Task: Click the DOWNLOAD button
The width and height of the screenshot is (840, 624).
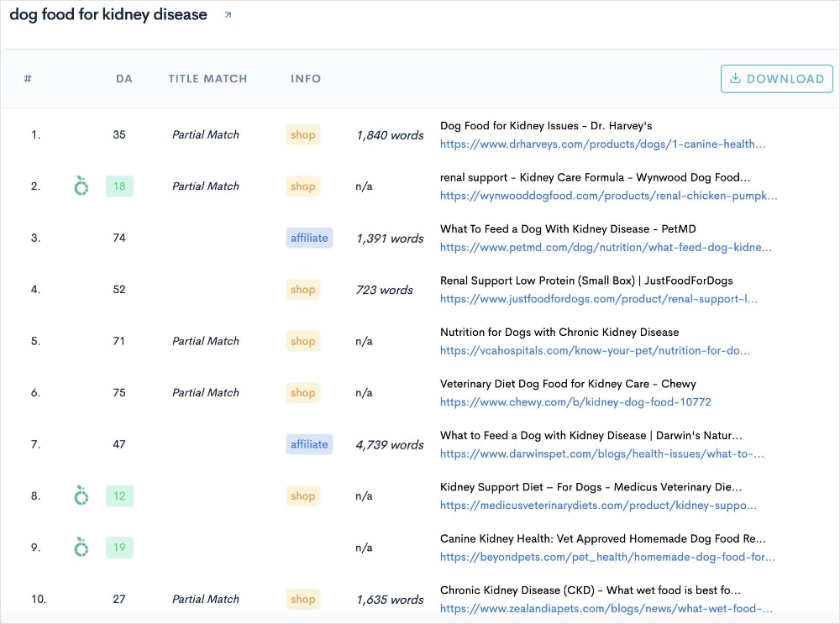Action: 776,78
